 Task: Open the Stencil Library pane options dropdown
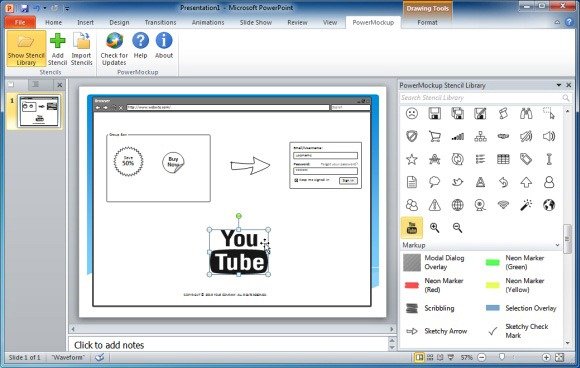coord(559,85)
